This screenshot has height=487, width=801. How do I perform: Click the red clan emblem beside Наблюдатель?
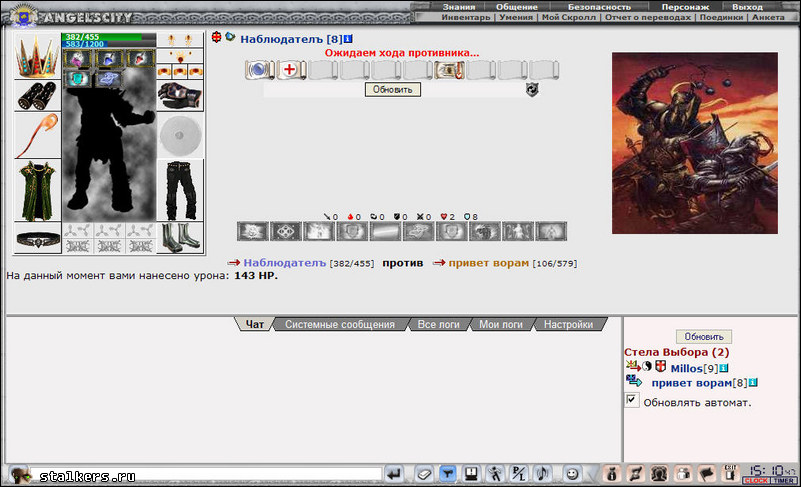[217, 37]
